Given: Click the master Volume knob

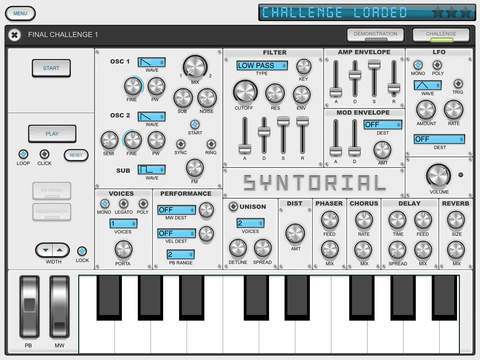Looking at the screenshot, I should click(438, 176).
